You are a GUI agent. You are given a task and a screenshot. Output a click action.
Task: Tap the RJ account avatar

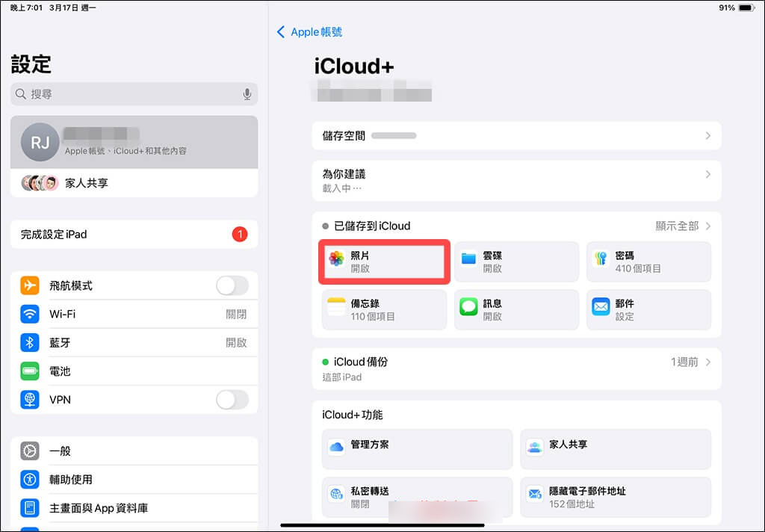40,142
